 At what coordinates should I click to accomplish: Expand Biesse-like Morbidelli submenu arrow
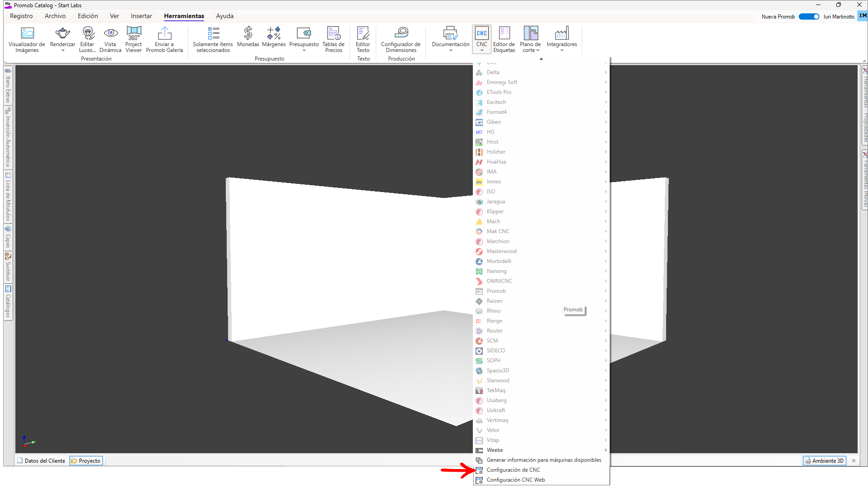606,261
